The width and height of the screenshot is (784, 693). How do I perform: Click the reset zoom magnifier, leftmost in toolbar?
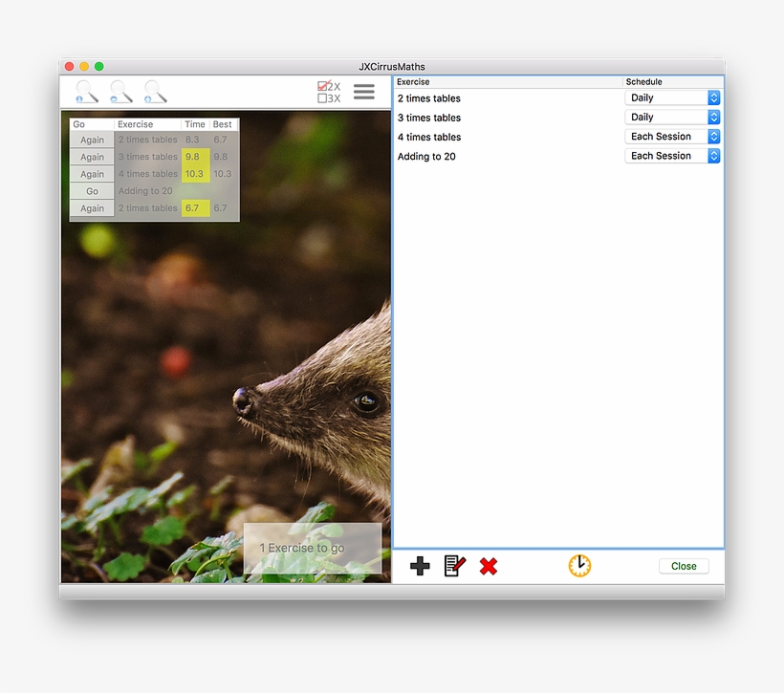(x=86, y=92)
